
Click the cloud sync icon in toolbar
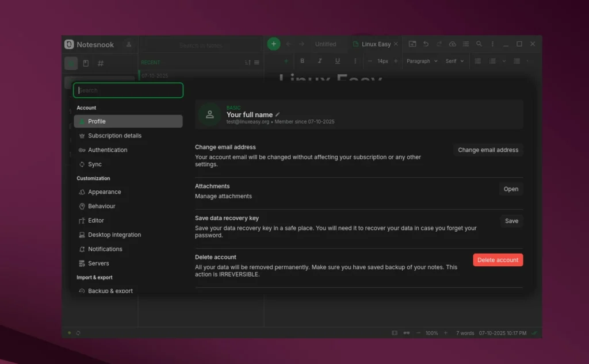(x=452, y=44)
